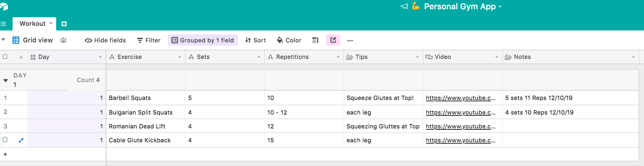
Task: Expand the Cable Glute Kickback record
Action: [21, 140]
